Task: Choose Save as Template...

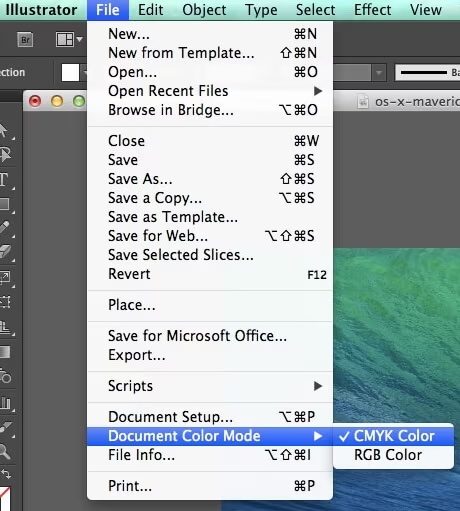Action: tap(210, 217)
